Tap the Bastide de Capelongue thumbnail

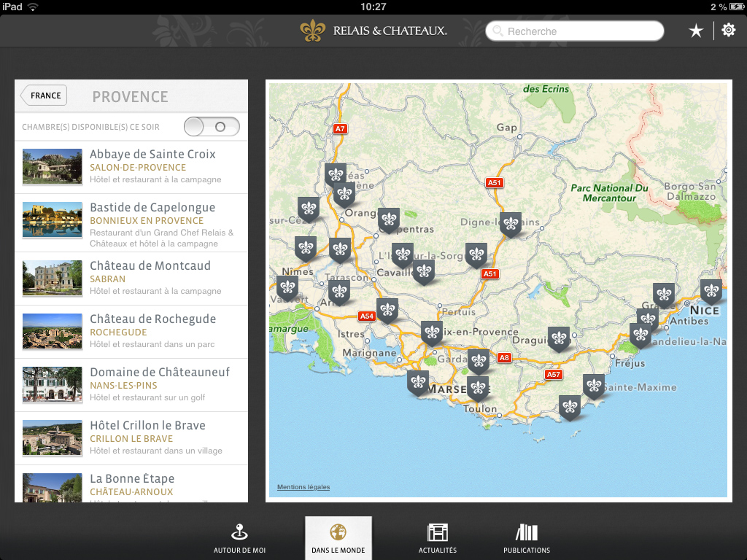coord(52,219)
